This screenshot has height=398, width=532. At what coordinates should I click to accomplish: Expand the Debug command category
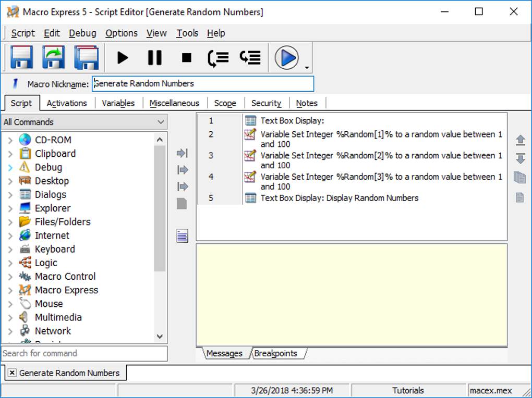(x=10, y=168)
